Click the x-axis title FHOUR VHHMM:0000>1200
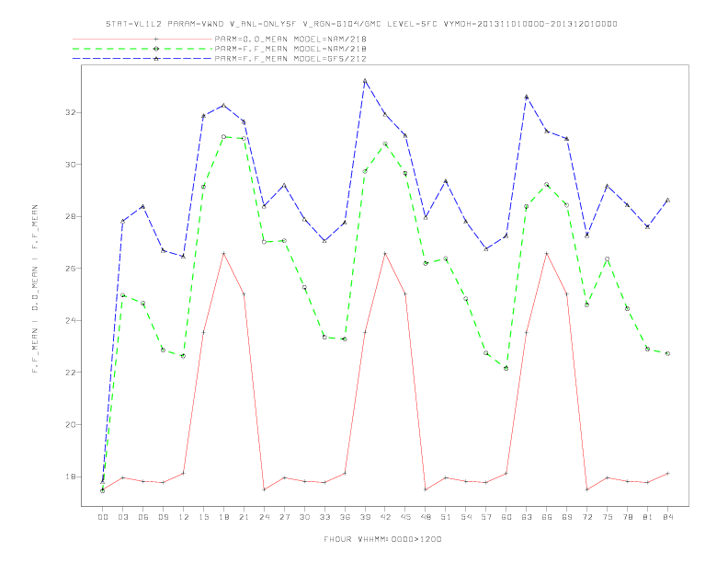The height and width of the screenshot is (563, 728). click(382, 539)
